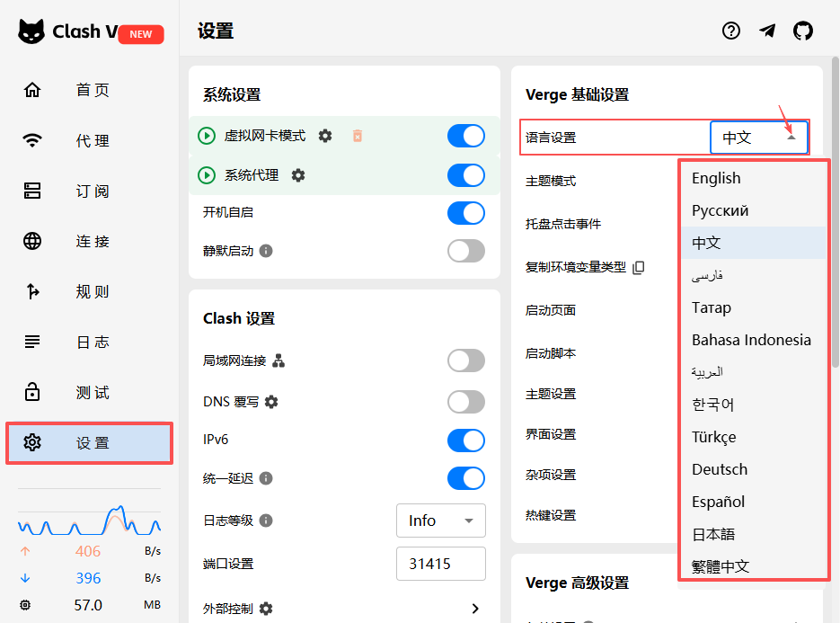840x623 pixels.
Task: Open the 系统代理 gear settings
Action: click(x=298, y=175)
